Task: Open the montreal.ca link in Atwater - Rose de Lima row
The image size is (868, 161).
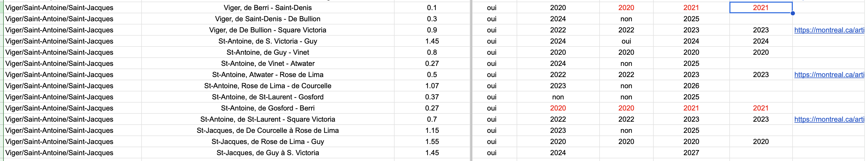Action: click(829, 75)
